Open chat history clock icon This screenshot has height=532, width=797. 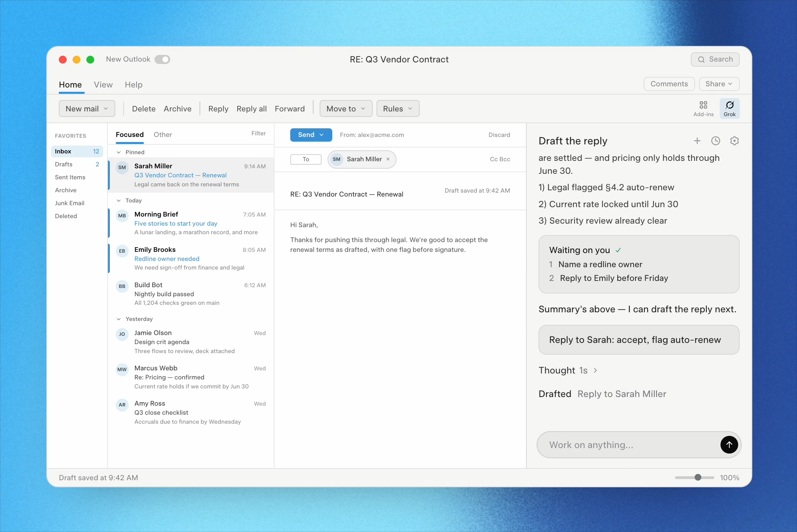tap(715, 141)
